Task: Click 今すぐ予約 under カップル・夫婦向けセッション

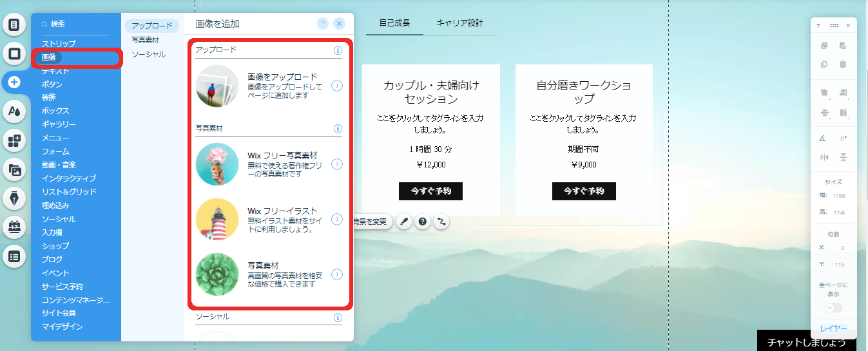Action: [430, 191]
